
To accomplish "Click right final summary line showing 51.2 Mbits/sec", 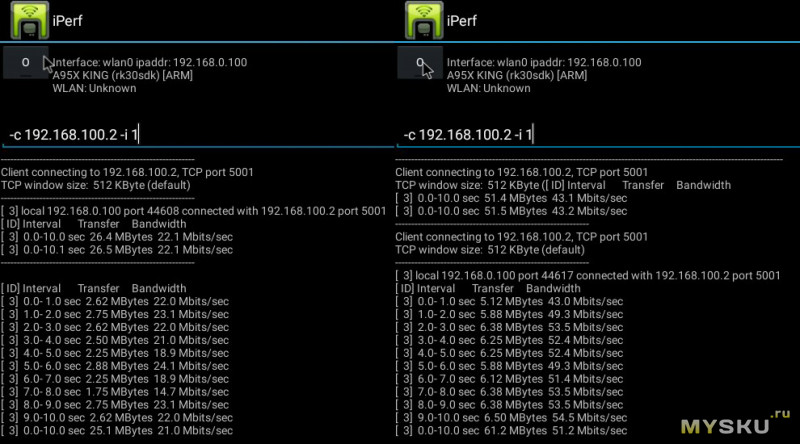I will 512,431.
